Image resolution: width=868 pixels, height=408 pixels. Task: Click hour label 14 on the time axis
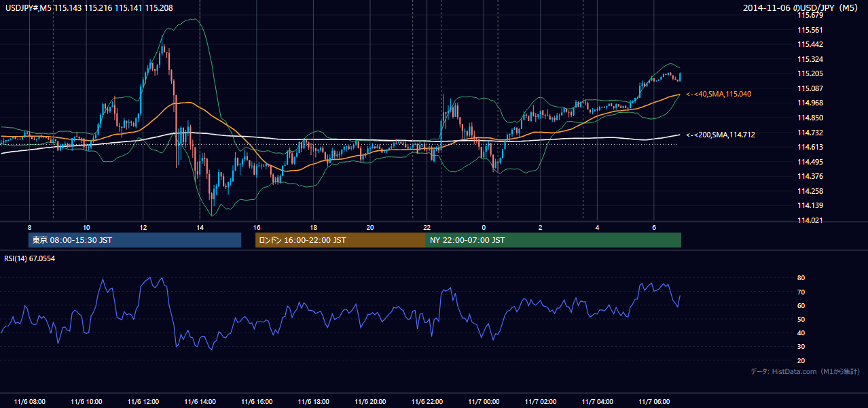click(x=200, y=226)
